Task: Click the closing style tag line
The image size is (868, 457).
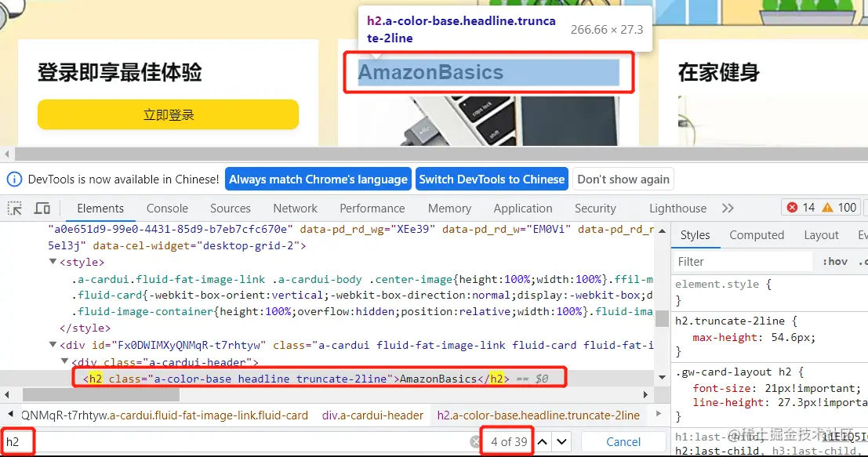Action: [85, 328]
